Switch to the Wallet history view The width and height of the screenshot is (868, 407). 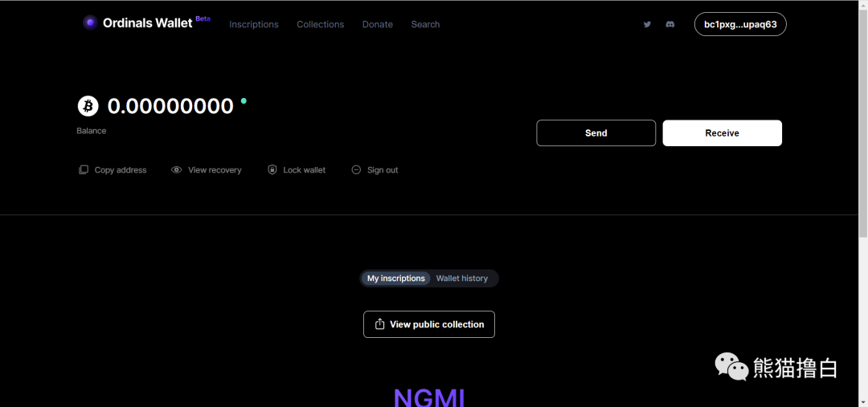[462, 279]
